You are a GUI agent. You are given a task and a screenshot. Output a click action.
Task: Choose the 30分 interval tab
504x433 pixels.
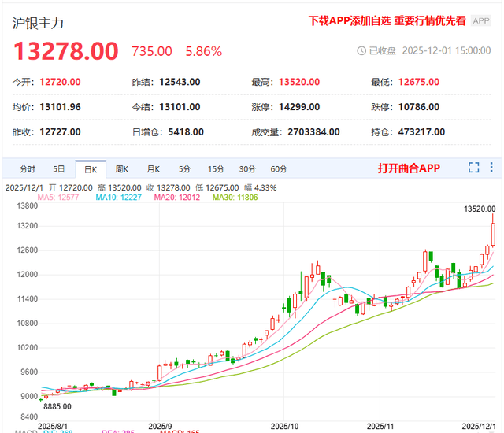pyautogui.click(x=247, y=168)
